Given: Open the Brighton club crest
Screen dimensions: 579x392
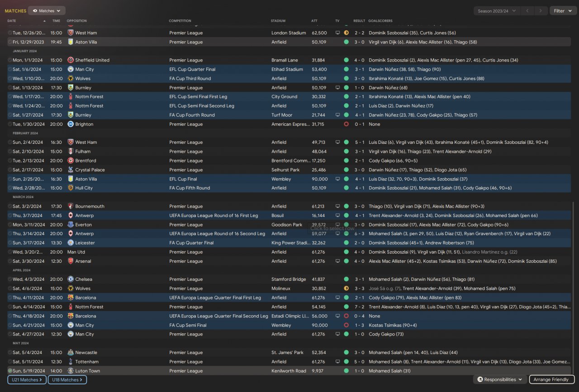Looking at the screenshot, I should point(70,124).
